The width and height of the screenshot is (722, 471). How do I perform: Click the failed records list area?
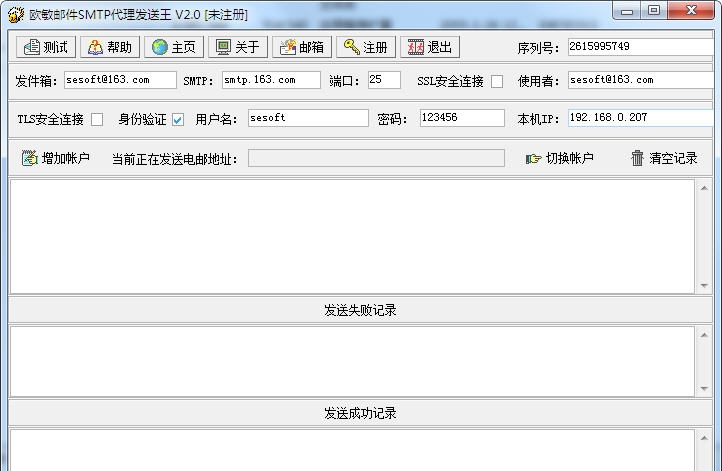pyautogui.click(x=352, y=361)
